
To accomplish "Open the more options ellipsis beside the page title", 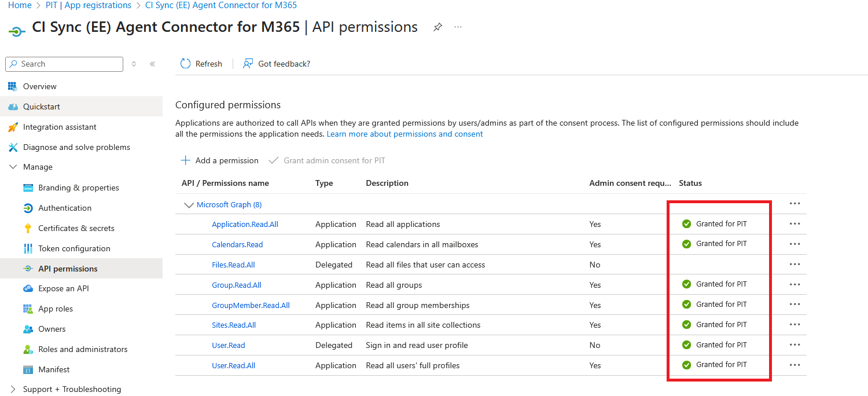I will click(x=458, y=27).
